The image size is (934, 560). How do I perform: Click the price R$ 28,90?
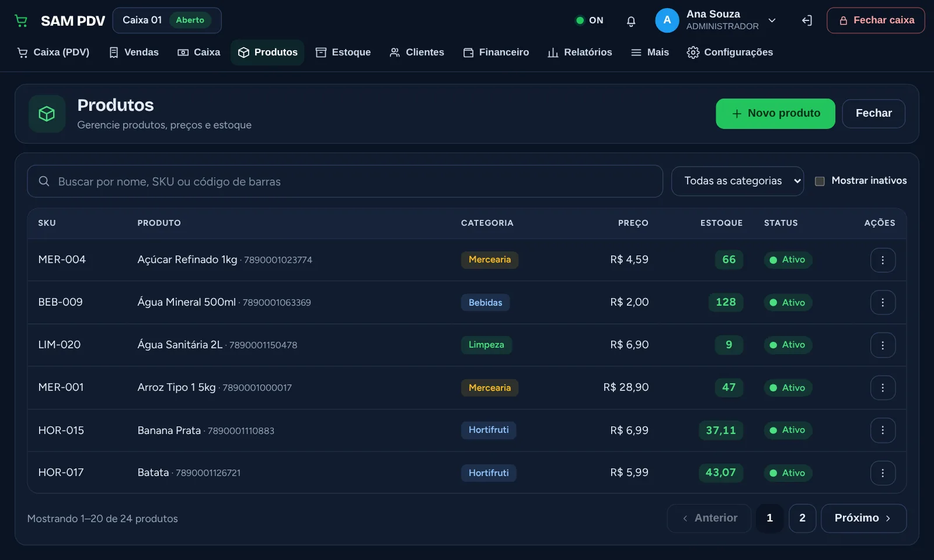tap(626, 388)
